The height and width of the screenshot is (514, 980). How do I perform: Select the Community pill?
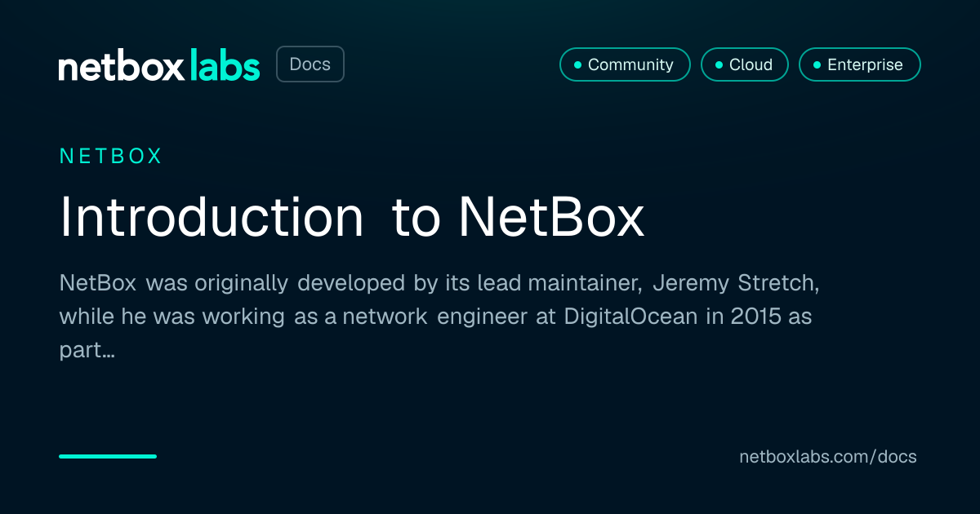coord(625,64)
